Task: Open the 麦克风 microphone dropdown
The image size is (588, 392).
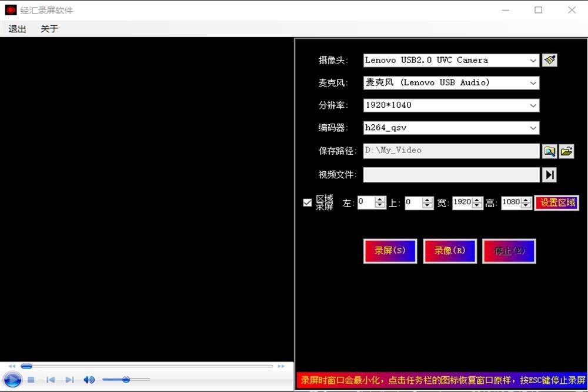Action: tap(533, 83)
